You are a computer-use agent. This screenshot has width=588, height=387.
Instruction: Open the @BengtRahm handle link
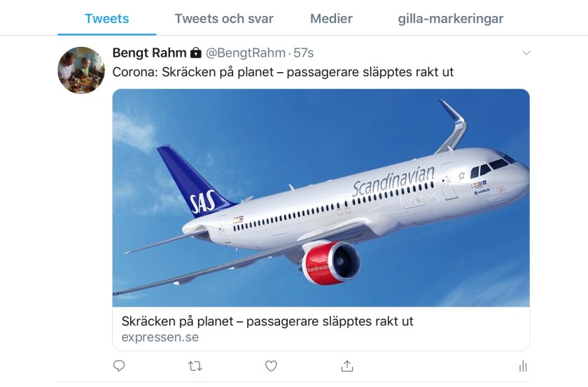coord(246,53)
